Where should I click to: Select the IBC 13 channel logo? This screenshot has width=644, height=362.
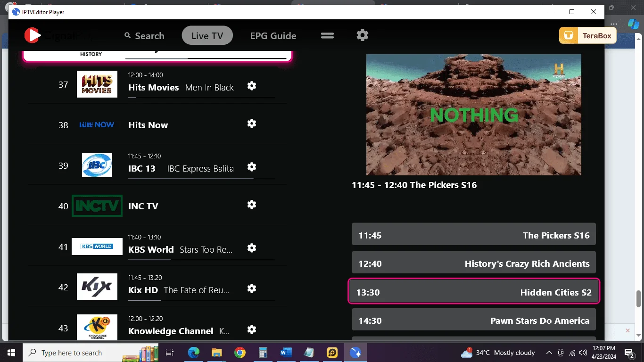(x=97, y=165)
